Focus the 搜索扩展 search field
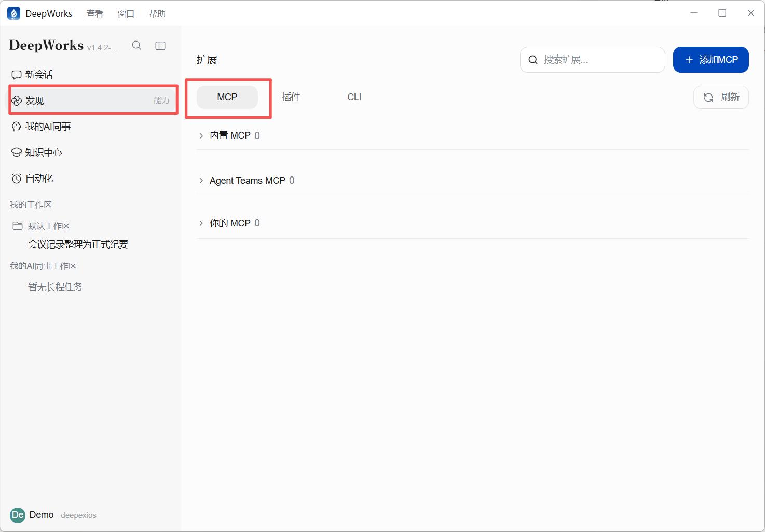 coord(593,60)
